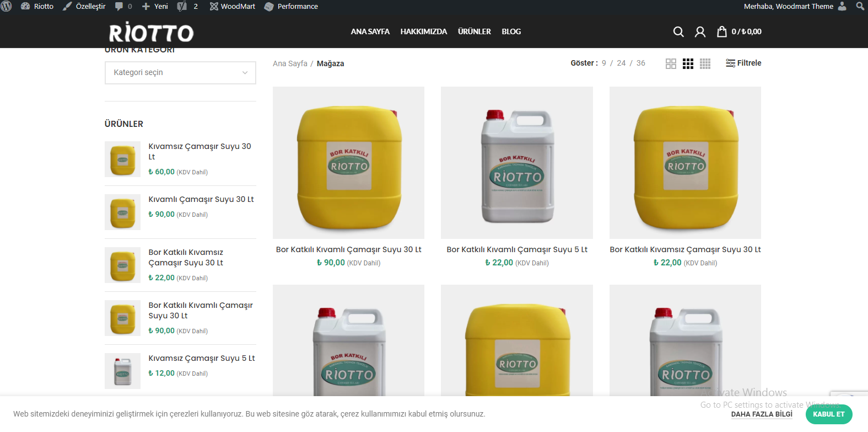Open ÜRÜNLER from main menu
This screenshot has height=432, width=868.
(475, 31)
